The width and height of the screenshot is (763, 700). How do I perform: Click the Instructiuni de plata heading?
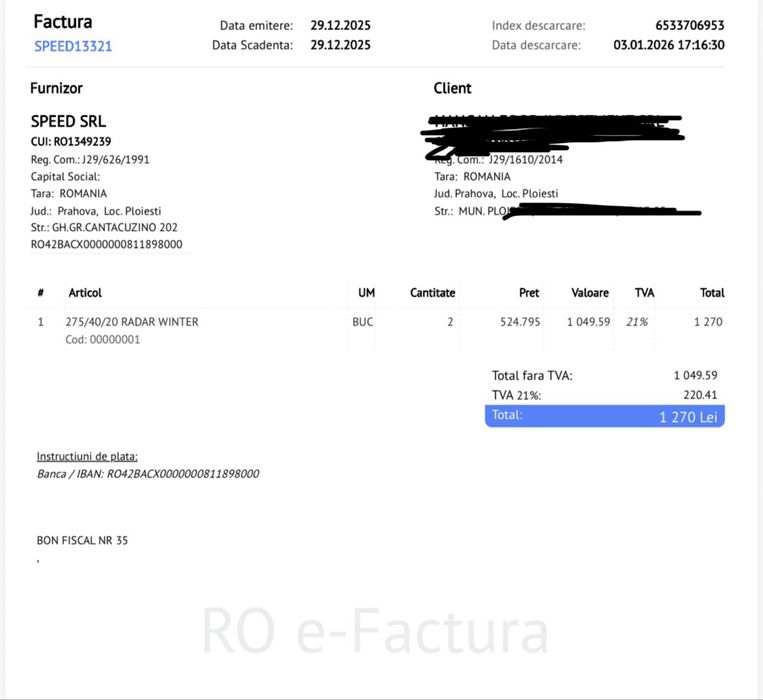pos(87,456)
